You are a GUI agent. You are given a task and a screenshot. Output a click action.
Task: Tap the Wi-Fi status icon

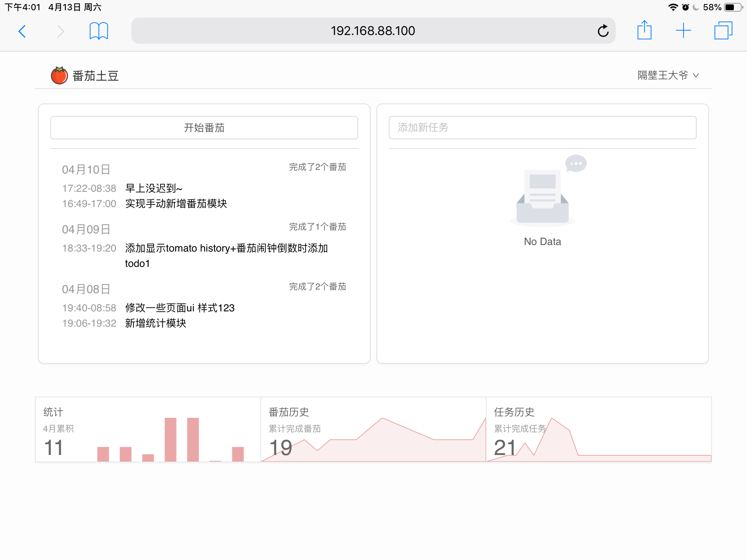(x=673, y=7)
